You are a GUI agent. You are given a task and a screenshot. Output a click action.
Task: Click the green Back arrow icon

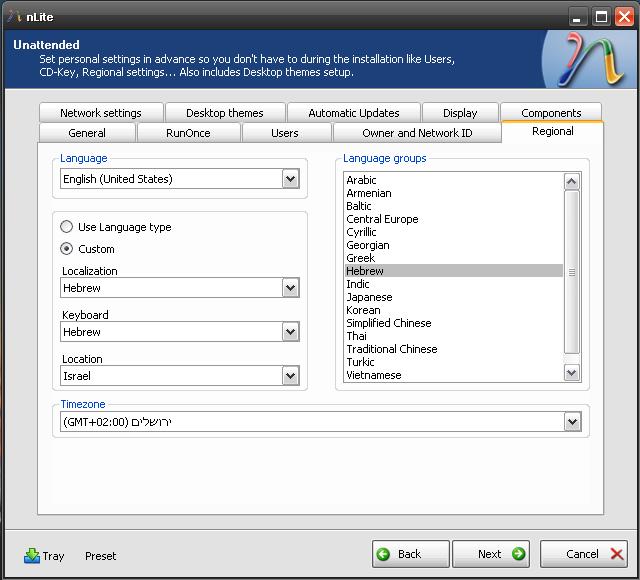383,554
